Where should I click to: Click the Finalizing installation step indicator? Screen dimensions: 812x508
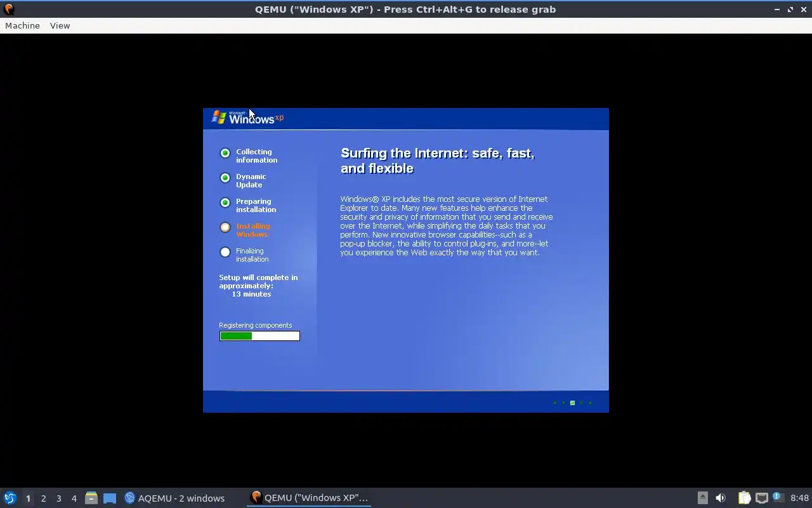pos(225,252)
